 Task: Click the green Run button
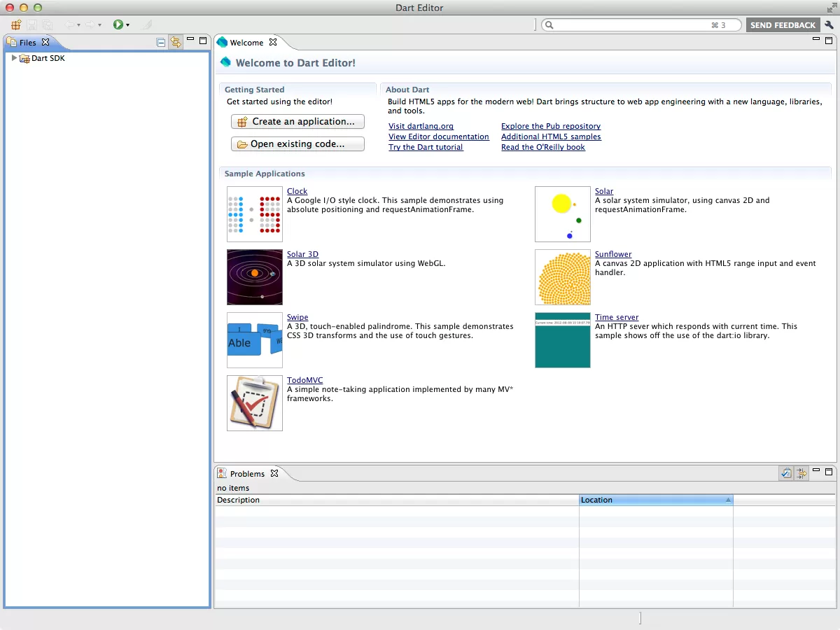(x=118, y=24)
